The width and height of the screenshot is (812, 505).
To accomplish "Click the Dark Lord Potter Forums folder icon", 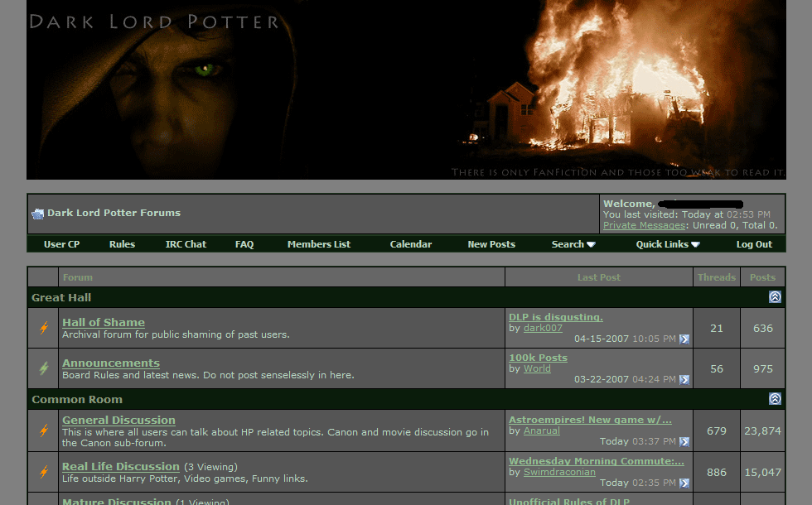I will 38,214.
